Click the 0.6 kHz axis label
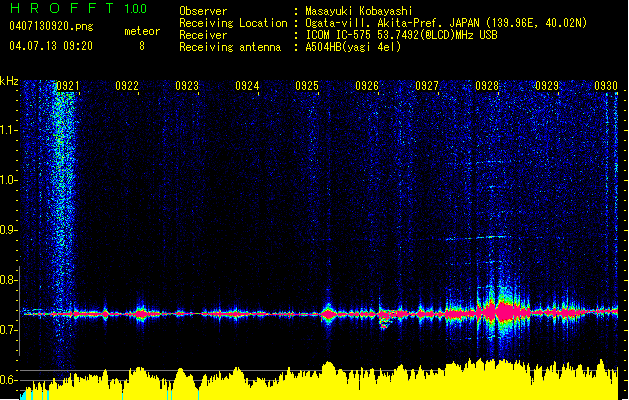 pyautogui.click(x=8, y=380)
